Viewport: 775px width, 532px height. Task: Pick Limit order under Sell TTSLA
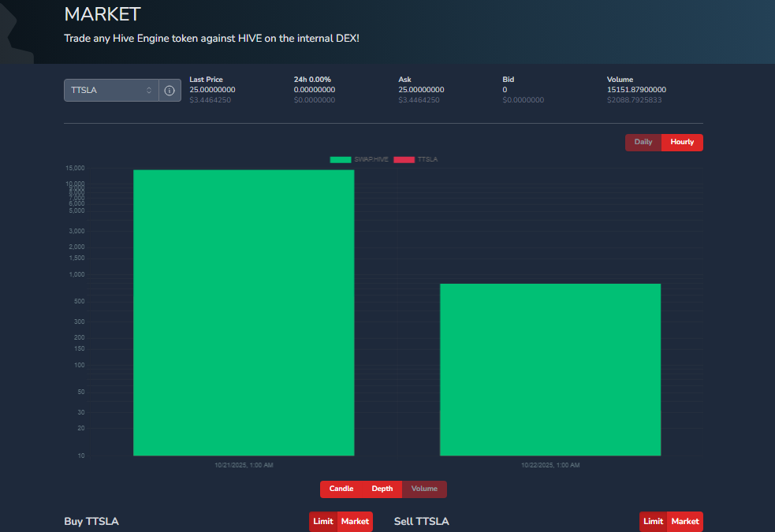pos(654,521)
